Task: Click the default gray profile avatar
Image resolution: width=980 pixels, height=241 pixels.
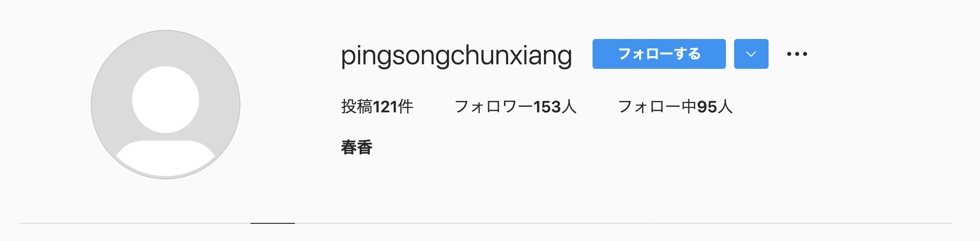Action: 166,105
